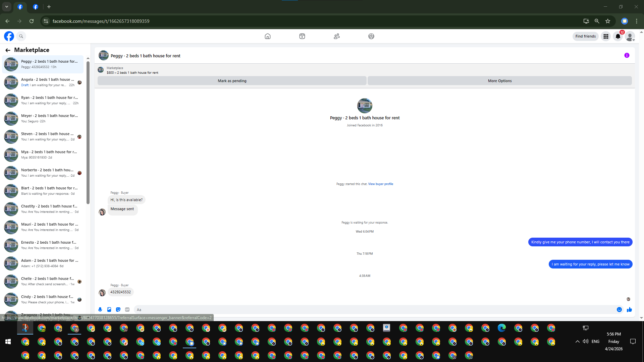Open the Windows notification center
Image resolution: width=644 pixels, height=362 pixels.
(633, 342)
